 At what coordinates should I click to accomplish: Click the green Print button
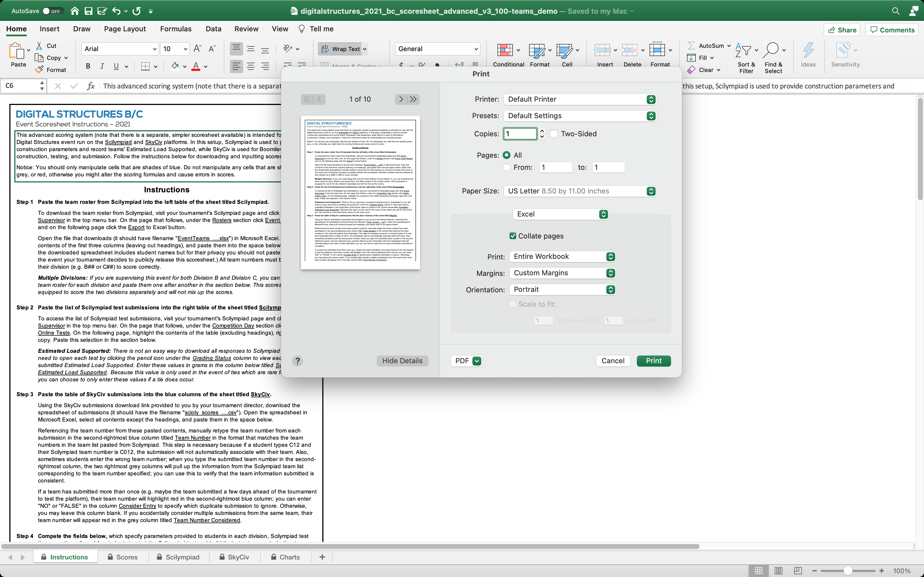click(653, 360)
